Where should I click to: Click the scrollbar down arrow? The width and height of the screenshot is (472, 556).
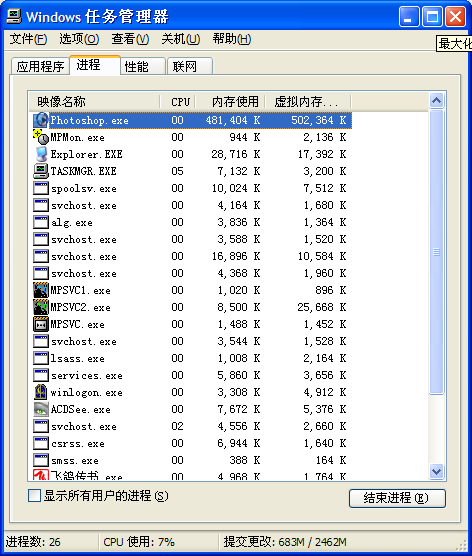[437, 472]
